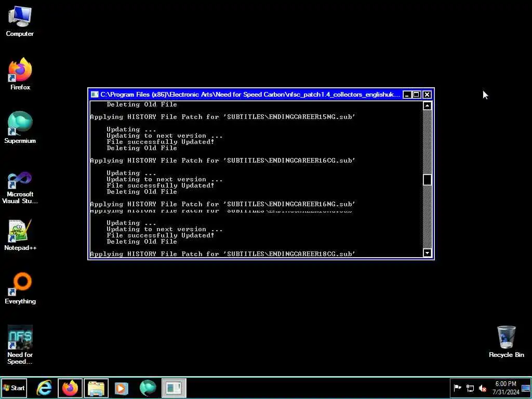Open Windows Explorer from the taskbar
Image resolution: width=532 pixels, height=399 pixels.
click(96, 388)
